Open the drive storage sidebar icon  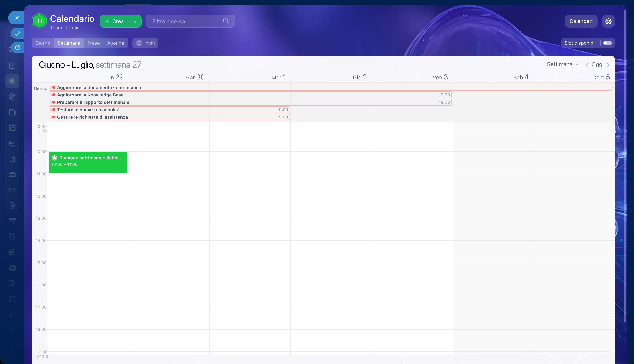click(12, 174)
